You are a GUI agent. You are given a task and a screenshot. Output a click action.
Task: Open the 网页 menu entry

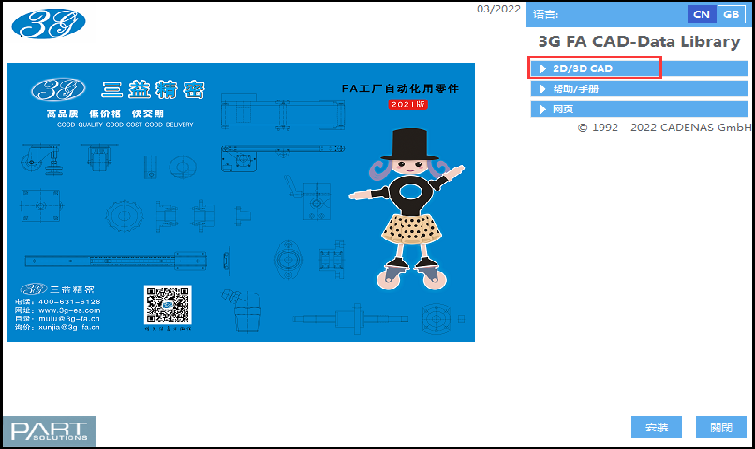coord(639,109)
